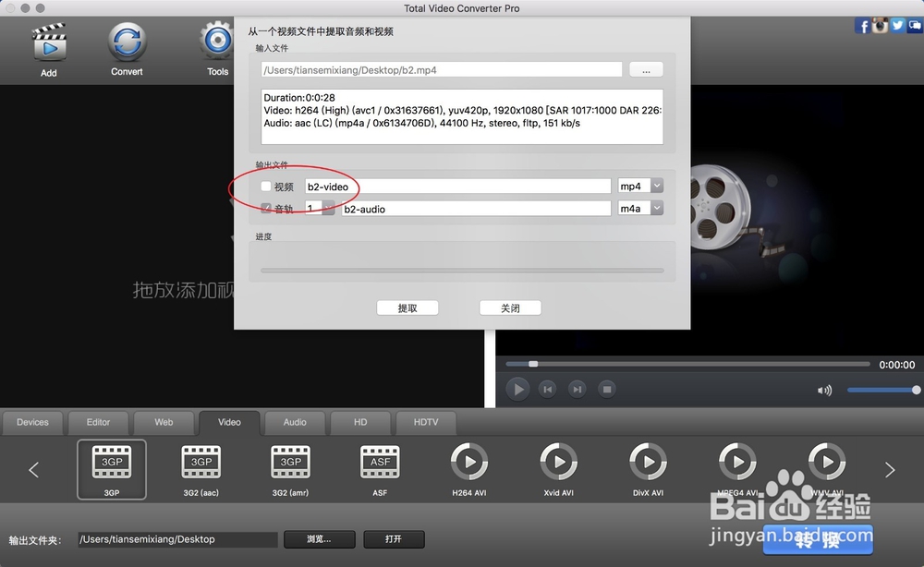
Task: Click the 浏览... browse output folder button
Action: pos(320,538)
